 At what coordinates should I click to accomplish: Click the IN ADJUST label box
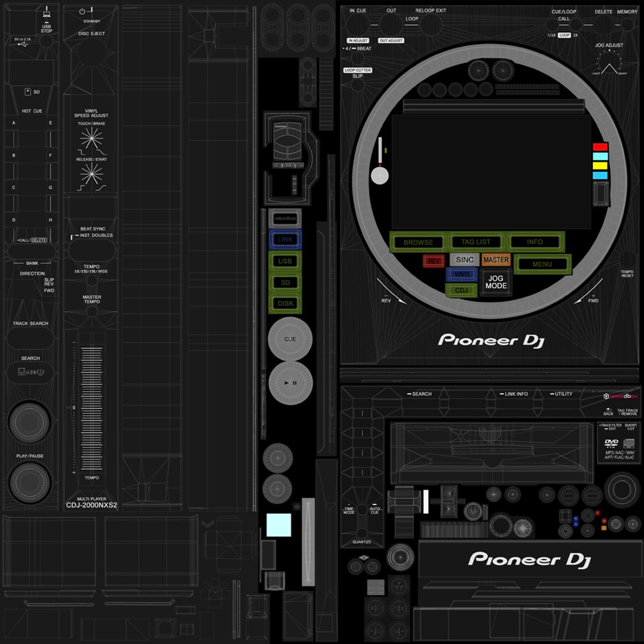[x=358, y=41]
